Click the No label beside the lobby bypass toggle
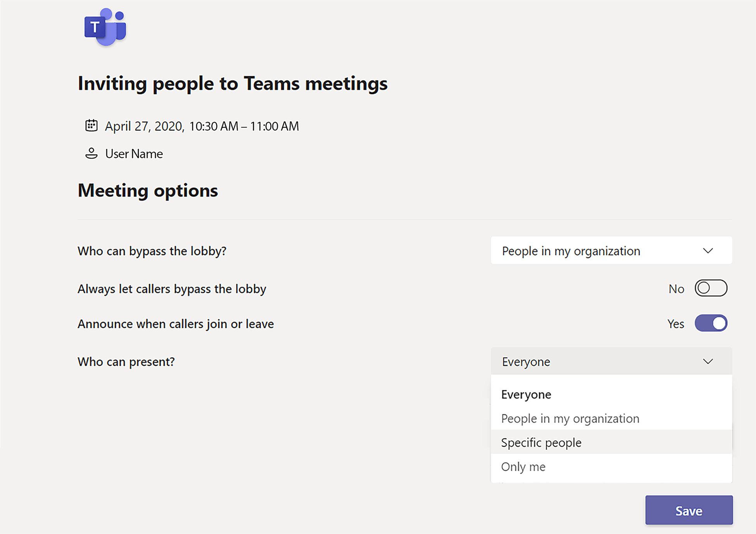The image size is (756, 534). [676, 288]
